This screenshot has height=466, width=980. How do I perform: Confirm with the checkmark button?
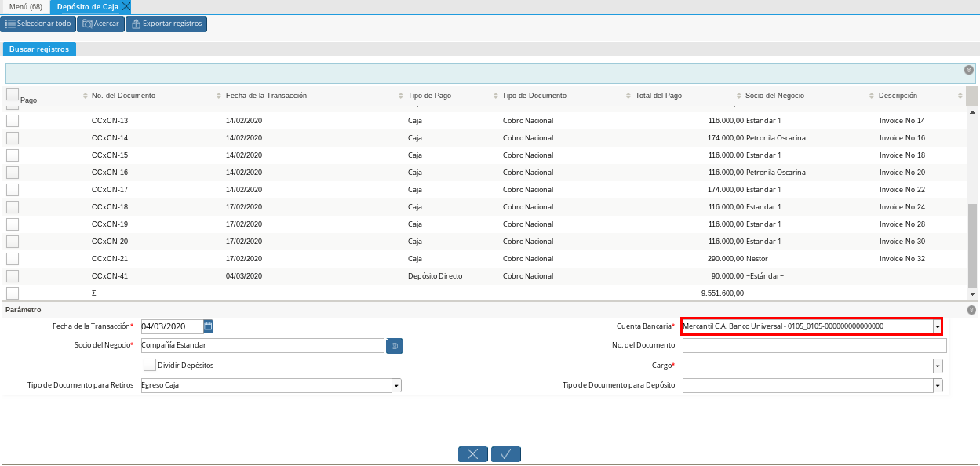pos(506,454)
